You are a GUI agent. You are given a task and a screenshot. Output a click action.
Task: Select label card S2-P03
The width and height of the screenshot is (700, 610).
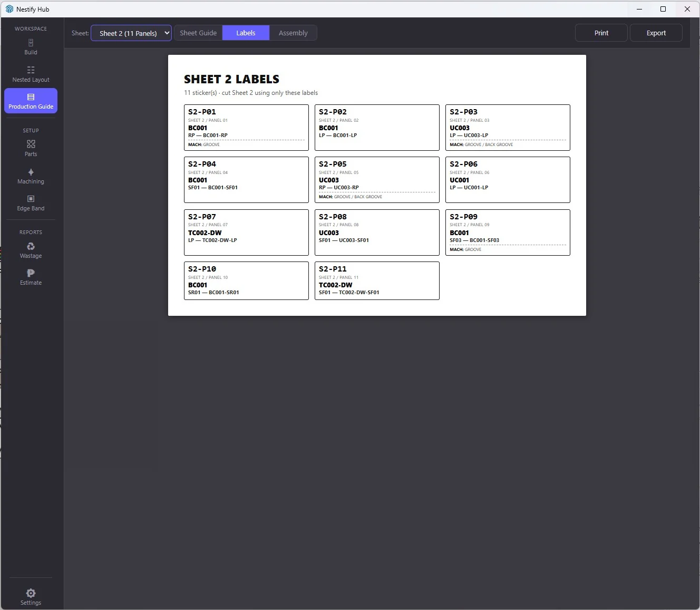click(508, 128)
